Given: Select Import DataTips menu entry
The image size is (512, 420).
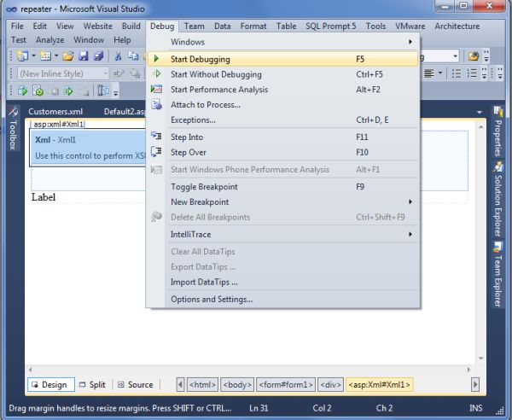Looking at the screenshot, I should (282, 282).
